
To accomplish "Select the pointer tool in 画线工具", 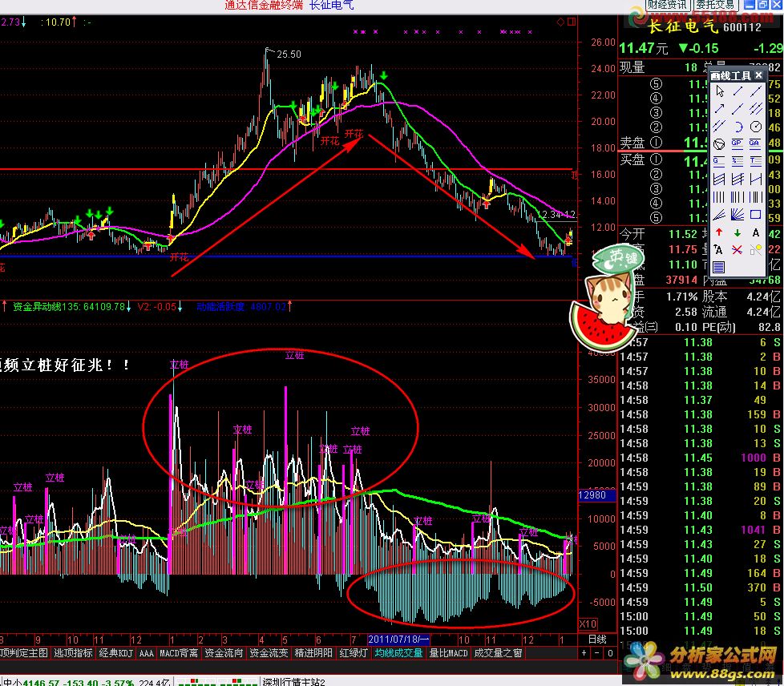I will click(x=719, y=91).
